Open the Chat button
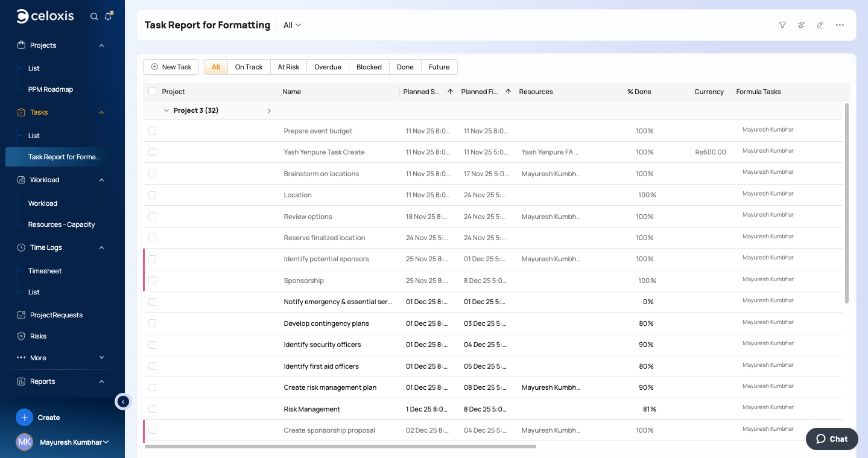Screen dimensions: 868x458 pyautogui.click(x=832, y=439)
